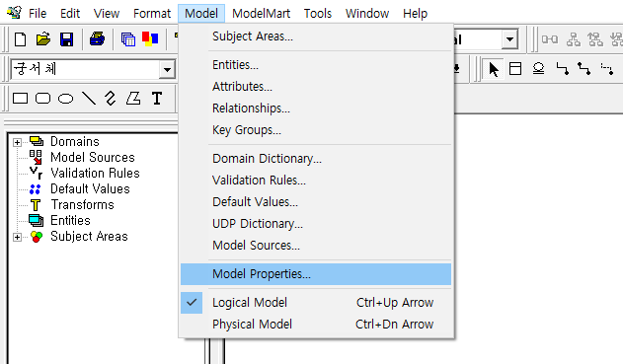Select the line drawing tool
This screenshot has height=364, width=623.
[89, 98]
